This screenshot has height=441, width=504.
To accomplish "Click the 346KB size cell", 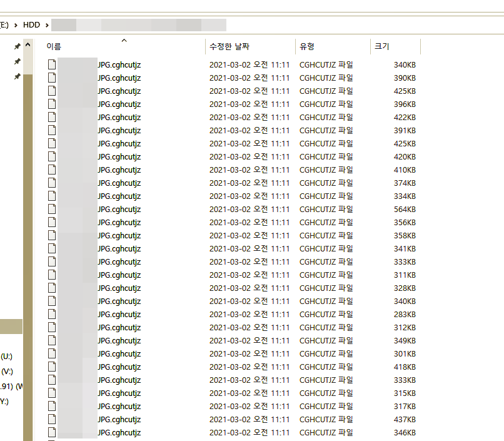I will [x=405, y=433].
